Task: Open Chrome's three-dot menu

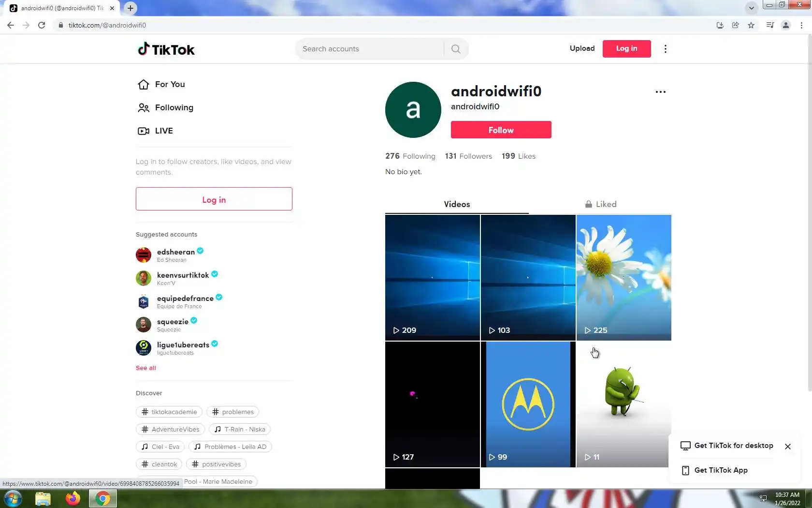Action: tap(801, 25)
